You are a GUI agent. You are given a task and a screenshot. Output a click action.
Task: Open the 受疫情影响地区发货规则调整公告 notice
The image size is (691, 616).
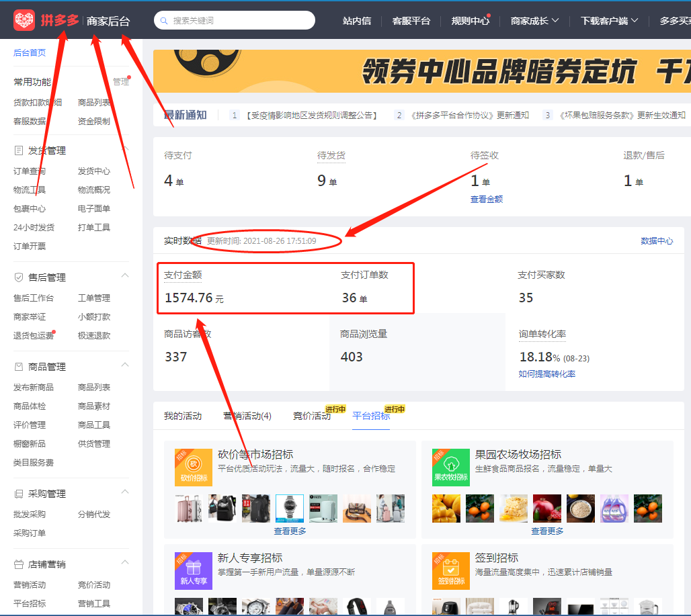(x=312, y=116)
